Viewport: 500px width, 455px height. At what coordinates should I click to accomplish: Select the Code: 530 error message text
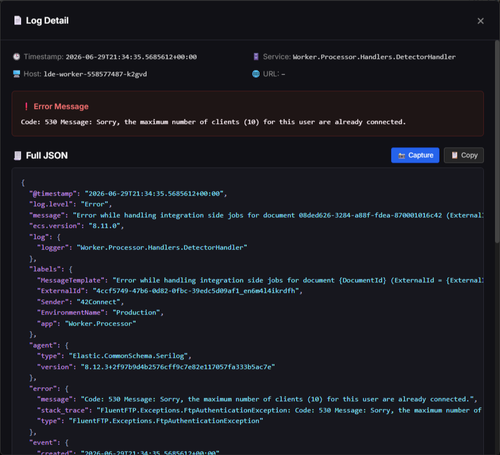(x=213, y=122)
